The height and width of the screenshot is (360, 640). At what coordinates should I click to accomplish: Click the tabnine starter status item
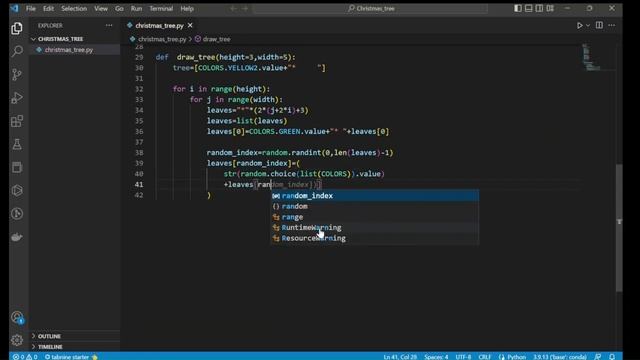click(71, 356)
